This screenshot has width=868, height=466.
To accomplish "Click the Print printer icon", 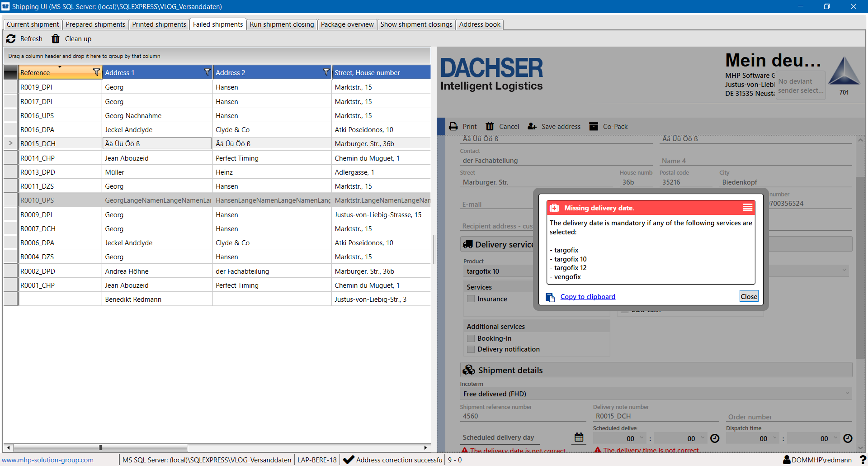I will click(x=453, y=127).
